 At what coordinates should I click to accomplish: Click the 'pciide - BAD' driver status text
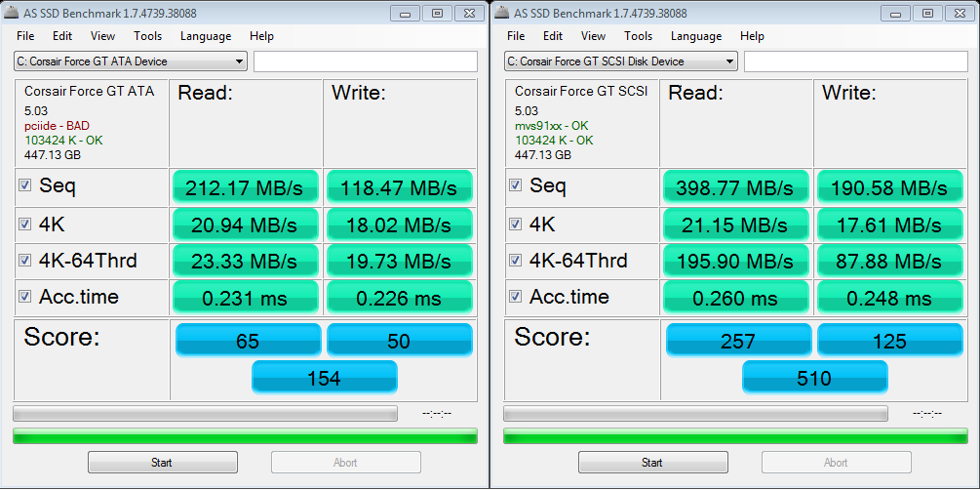click(57, 126)
